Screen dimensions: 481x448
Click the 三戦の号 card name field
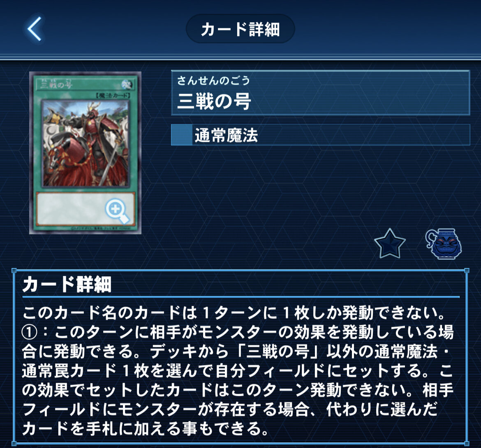click(320, 92)
